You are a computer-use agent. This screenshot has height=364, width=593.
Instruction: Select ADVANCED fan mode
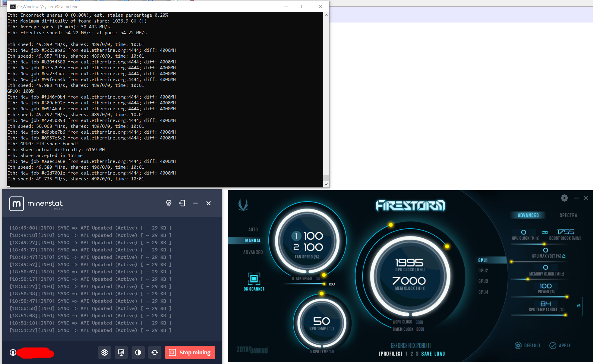click(x=253, y=252)
